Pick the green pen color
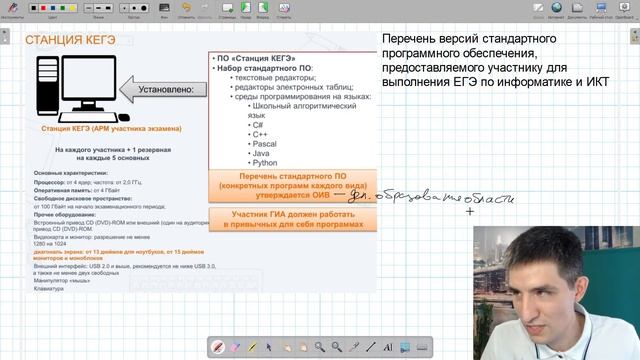Viewport: 640px width, 360px height. tap(63, 8)
